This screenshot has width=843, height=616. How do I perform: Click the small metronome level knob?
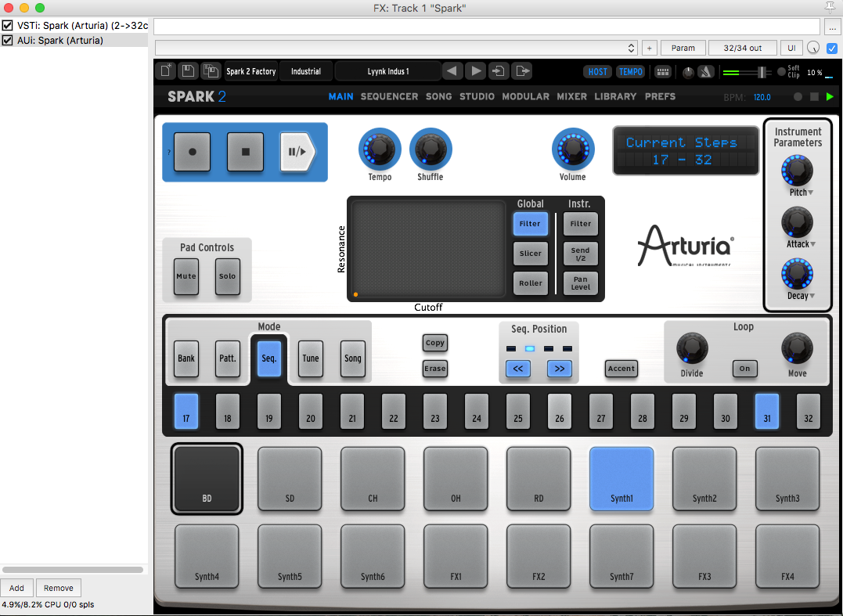[x=687, y=72]
